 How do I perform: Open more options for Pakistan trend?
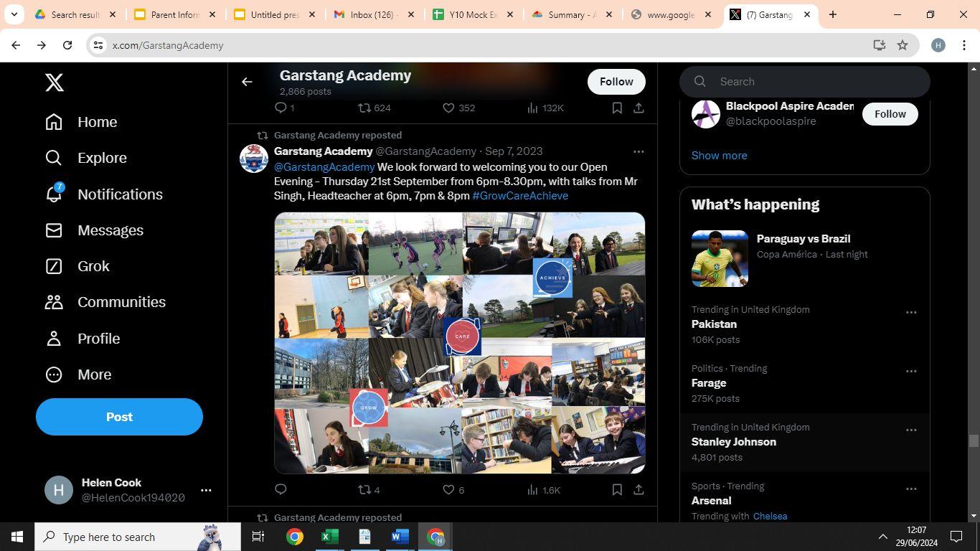pos(911,313)
